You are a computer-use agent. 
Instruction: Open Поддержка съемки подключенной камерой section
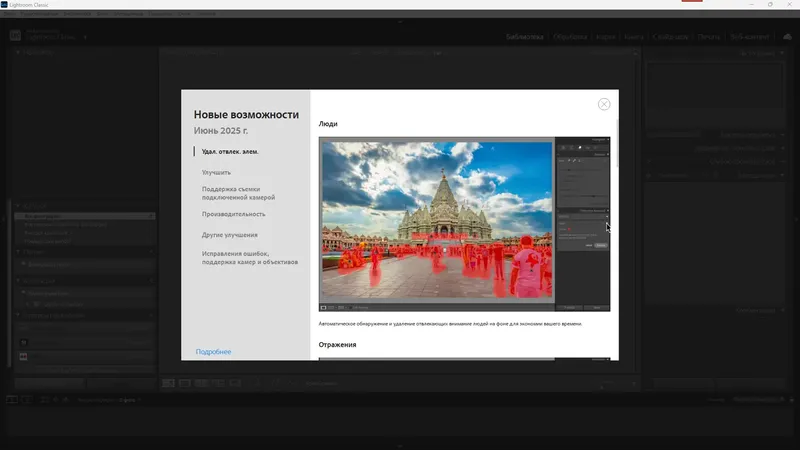tap(238, 193)
